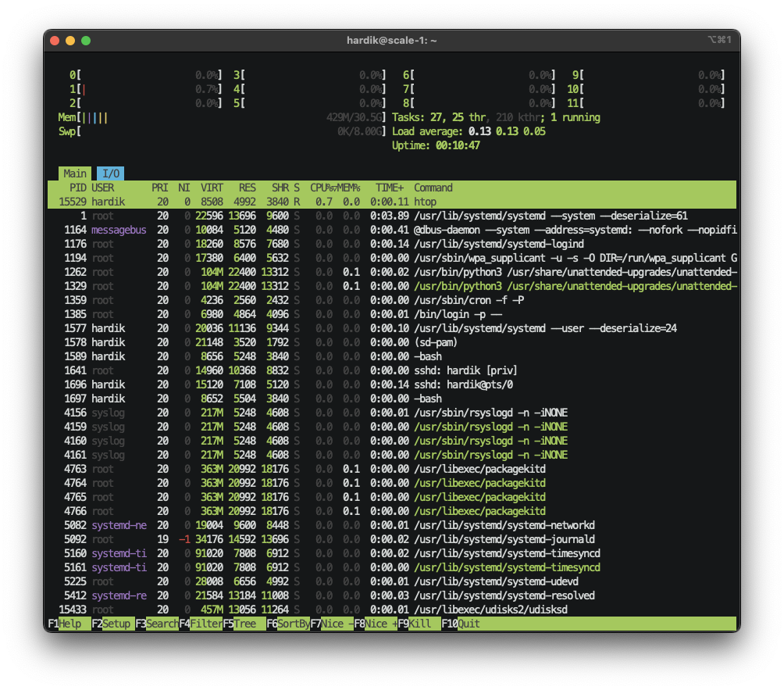Select the Main tab
Viewport: 784px width, 690px height.
[x=74, y=173]
